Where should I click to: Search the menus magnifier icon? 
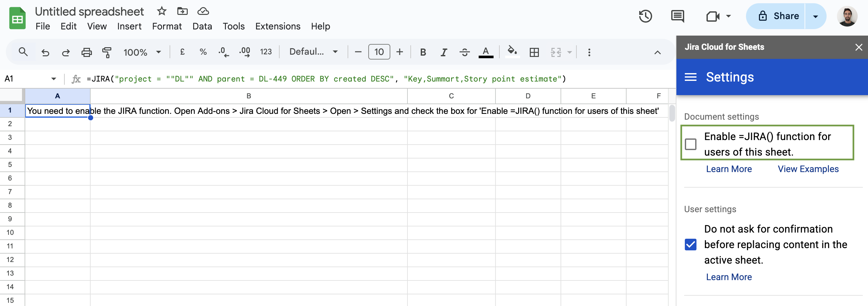click(x=23, y=52)
